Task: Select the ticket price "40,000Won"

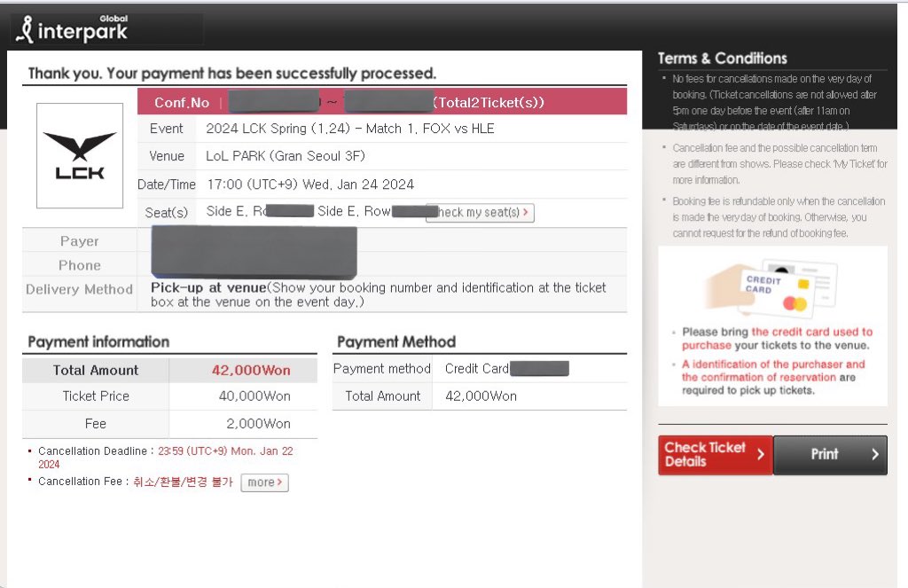Action: (x=254, y=396)
